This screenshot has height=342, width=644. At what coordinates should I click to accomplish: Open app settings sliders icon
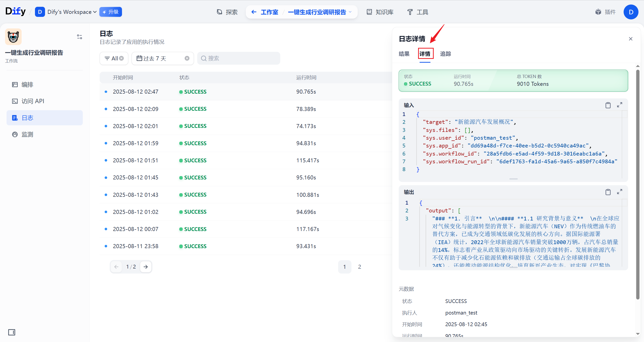tap(79, 37)
